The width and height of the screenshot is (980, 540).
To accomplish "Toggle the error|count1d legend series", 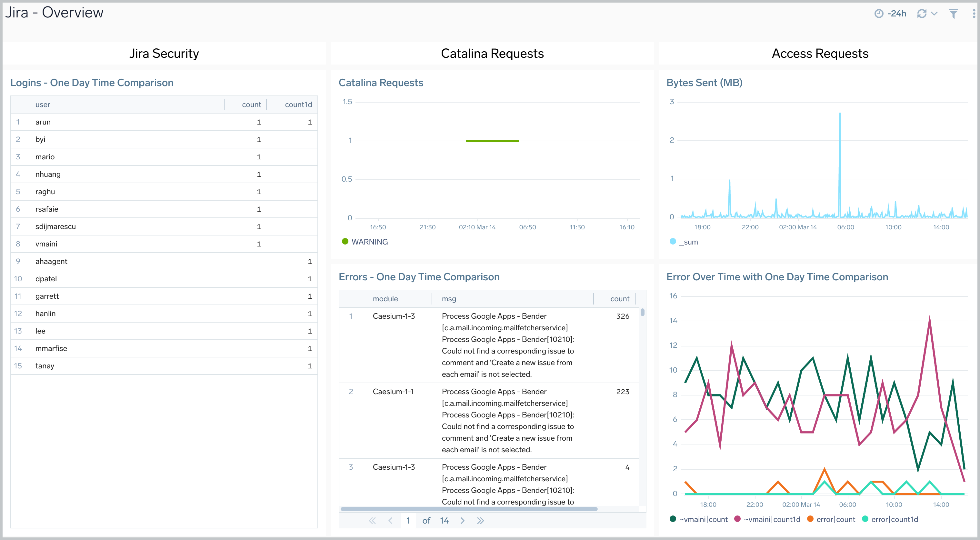I will coord(890,519).
